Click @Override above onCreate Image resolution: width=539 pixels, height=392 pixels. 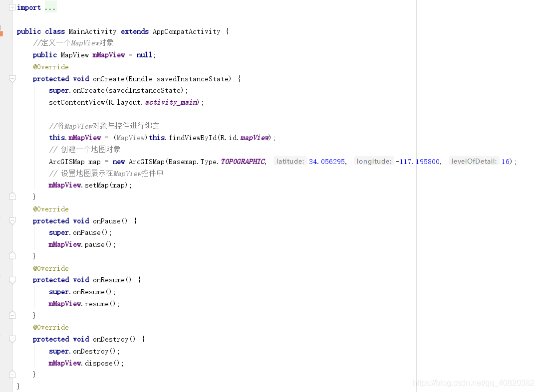click(51, 67)
